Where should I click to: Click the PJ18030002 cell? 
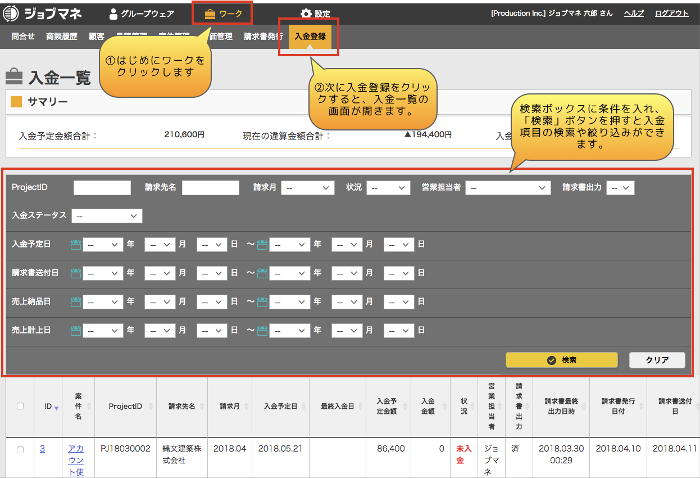pyautogui.click(x=125, y=449)
